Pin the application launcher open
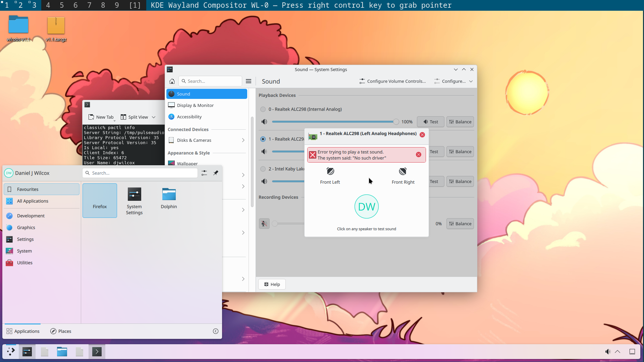The image size is (644, 362). coord(216,173)
